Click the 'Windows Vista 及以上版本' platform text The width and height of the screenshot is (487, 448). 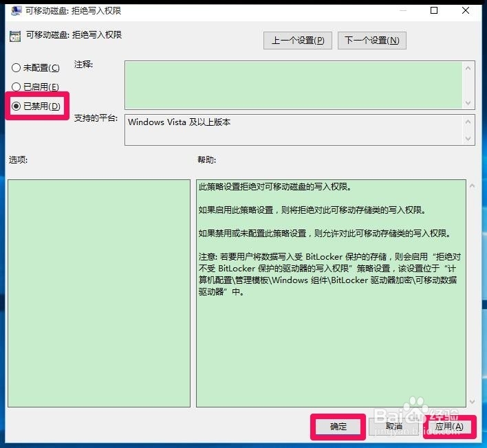click(x=179, y=122)
